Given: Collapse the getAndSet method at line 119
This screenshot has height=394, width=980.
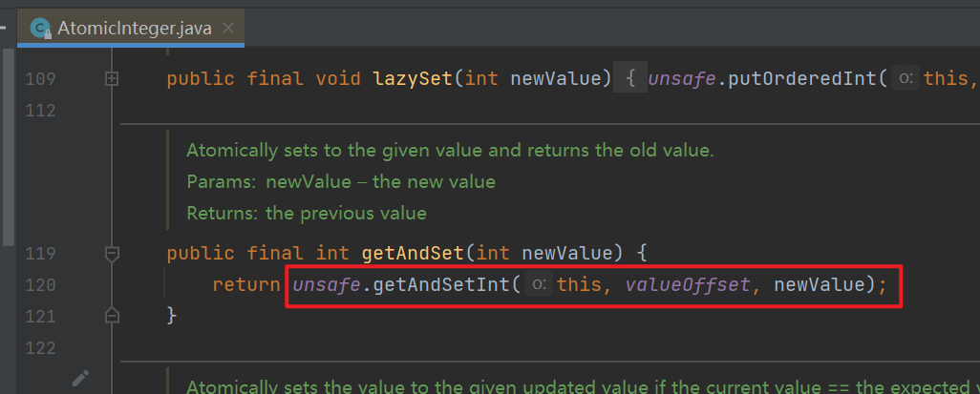Looking at the screenshot, I should pyautogui.click(x=112, y=254).
